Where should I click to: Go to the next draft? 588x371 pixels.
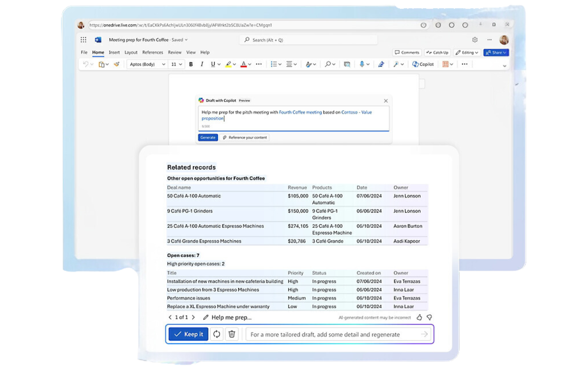click(193, 318)
